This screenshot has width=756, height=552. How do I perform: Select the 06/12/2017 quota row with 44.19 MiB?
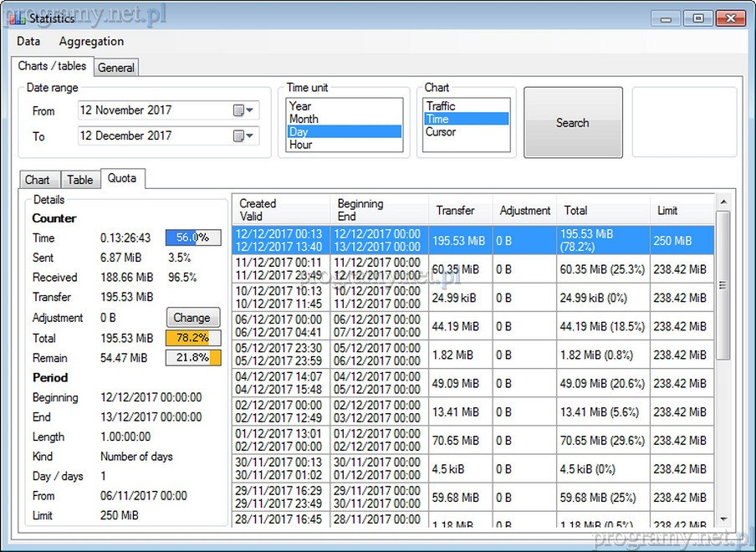472,326
